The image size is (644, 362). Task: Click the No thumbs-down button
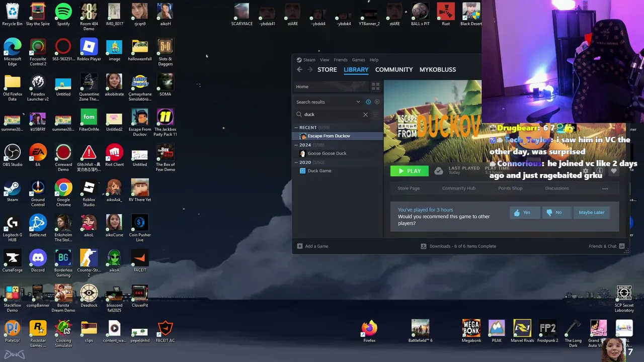[556, 212]
